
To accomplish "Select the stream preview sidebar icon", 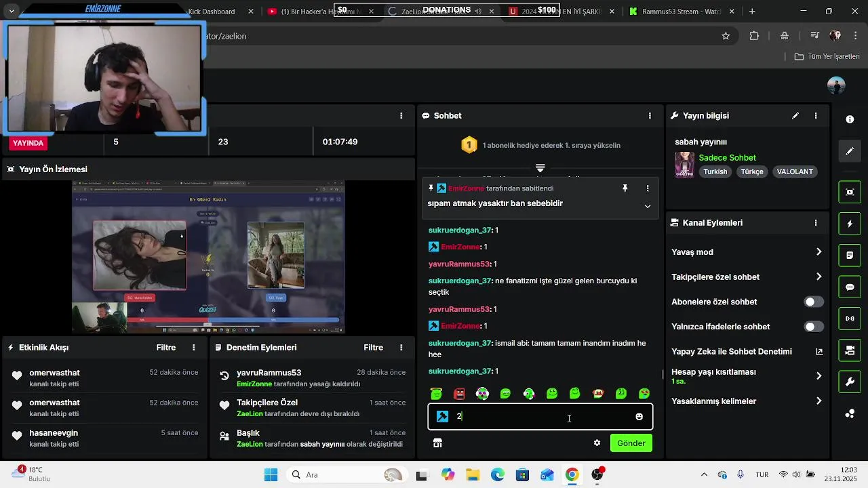I will [x=850, y=192].
